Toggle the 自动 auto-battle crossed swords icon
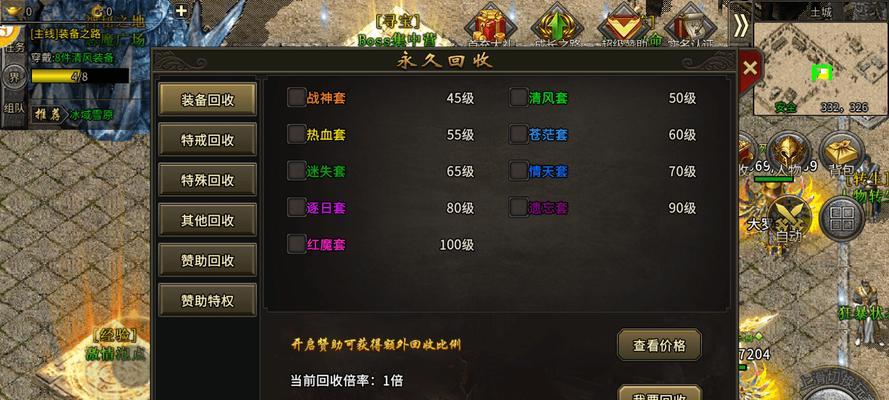 pos(789,218)
